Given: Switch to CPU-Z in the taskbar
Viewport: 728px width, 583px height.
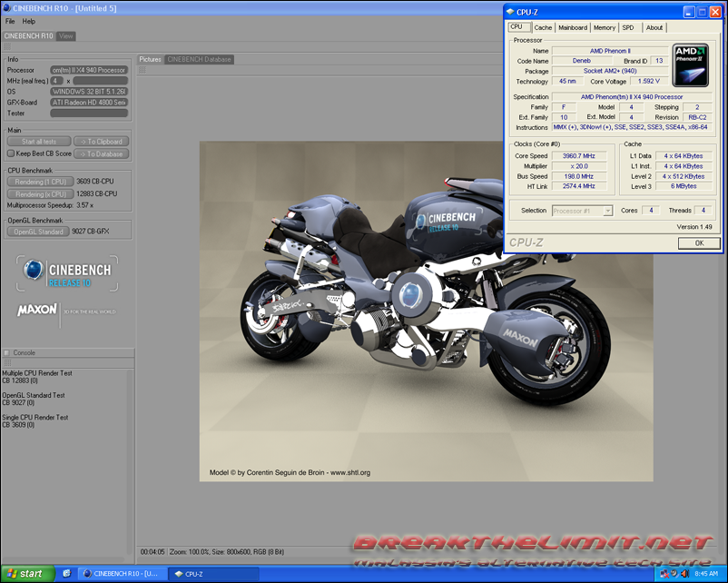Looking at the screenshot, I should [x=213, y=574].
